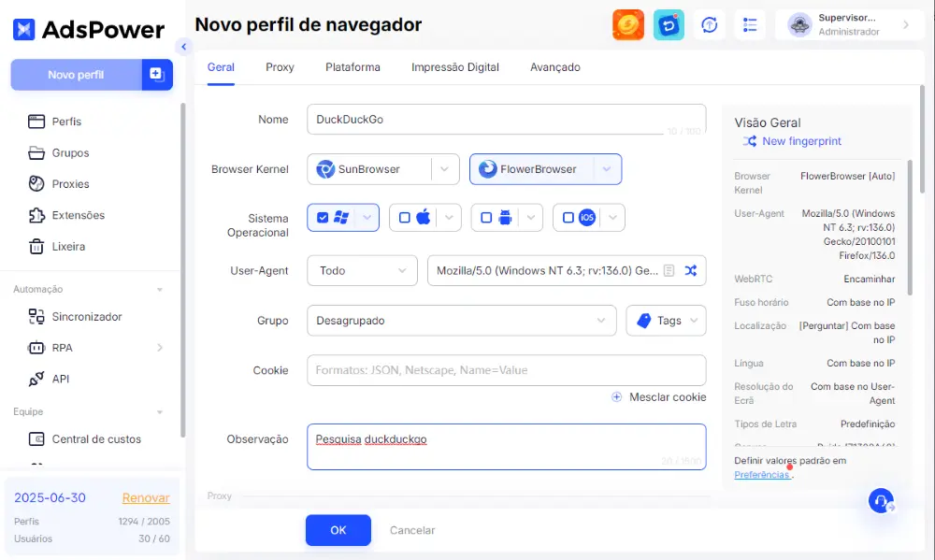Open Extensões puzzle icon in sidebar
This screenshot has height=560, width=935.
pos(36,215)
